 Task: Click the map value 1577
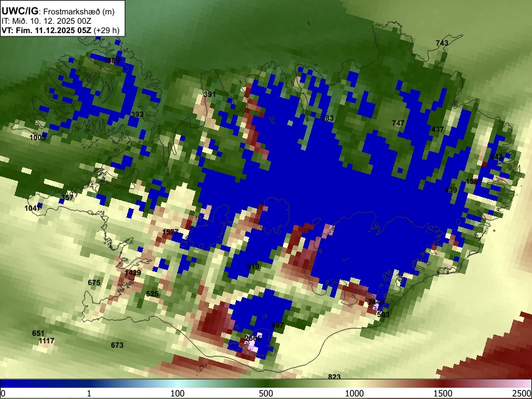click(170, 232)
